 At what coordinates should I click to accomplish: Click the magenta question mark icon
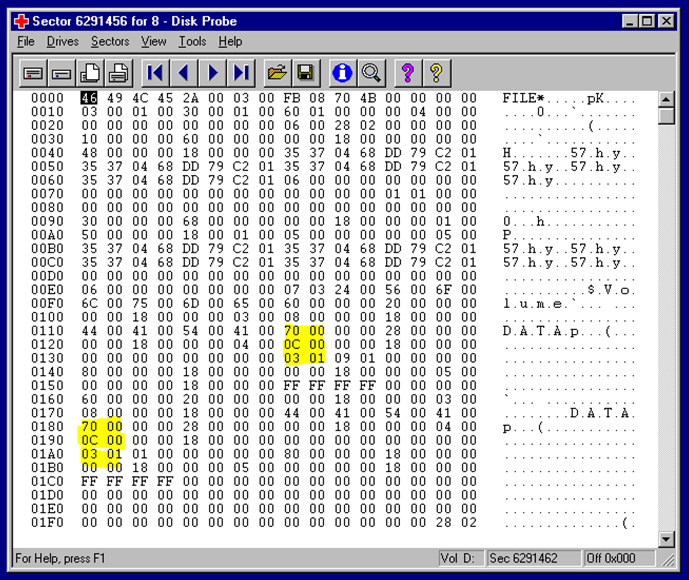[408, 73]
